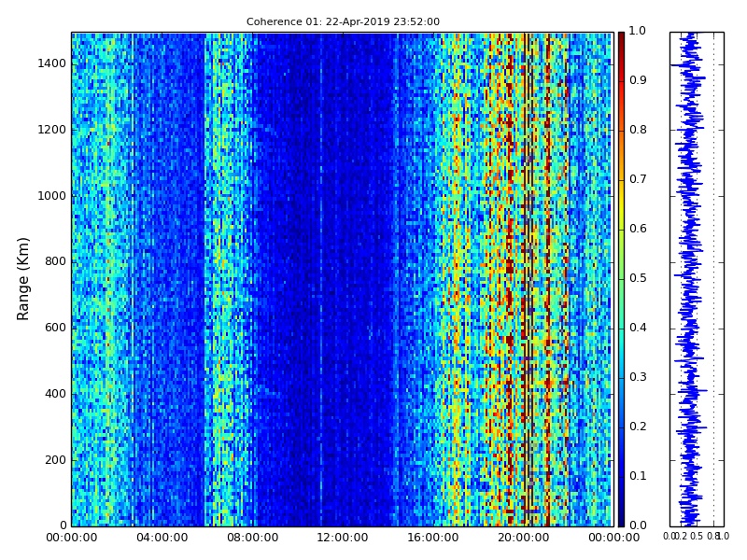Click the 600 range tick label
This screenshot has width=747, height=560.
pyautogui.click(x=56, y=328)
